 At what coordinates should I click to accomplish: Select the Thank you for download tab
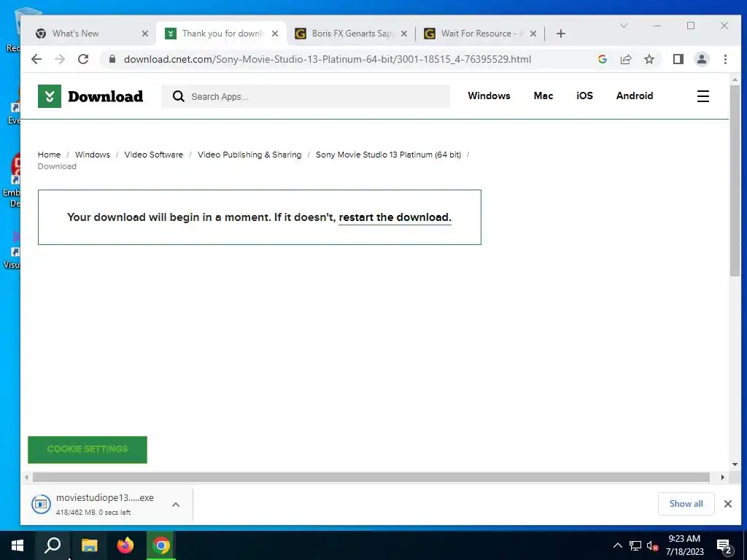click(x=221, y=34)
